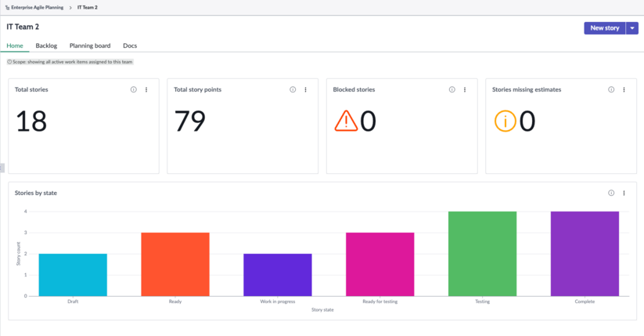Open more options for Blocked stories card
The width and height of the screenshot is (644, 336).
pyautogui.click(x=465, y=89)
